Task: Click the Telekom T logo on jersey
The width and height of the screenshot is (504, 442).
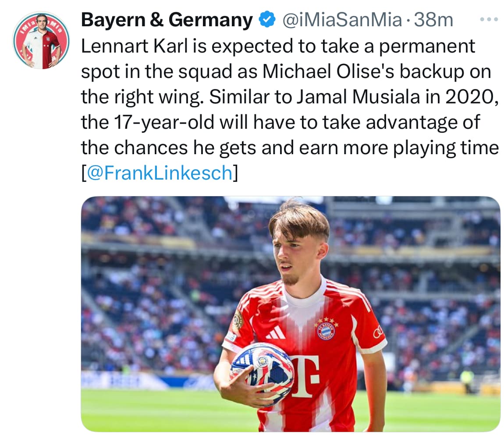Action: pyautogui.click(x=305, y=376)
